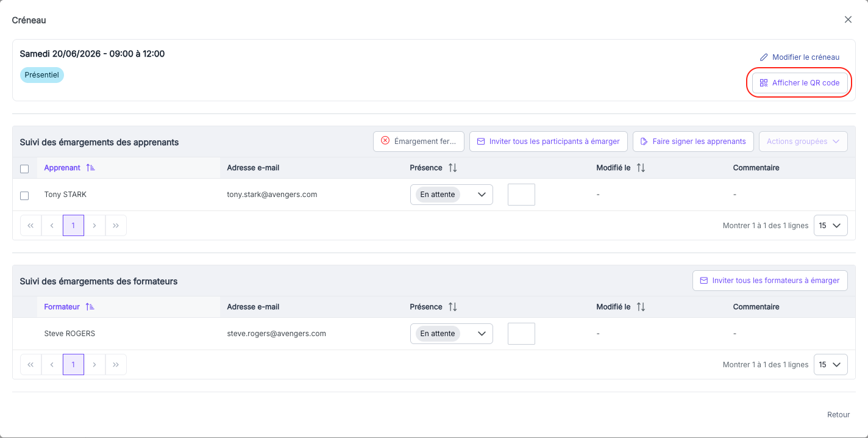Open the Actions groupées dropdown
Viewport: 868px width, 438px height.
[x=803, y=142]
